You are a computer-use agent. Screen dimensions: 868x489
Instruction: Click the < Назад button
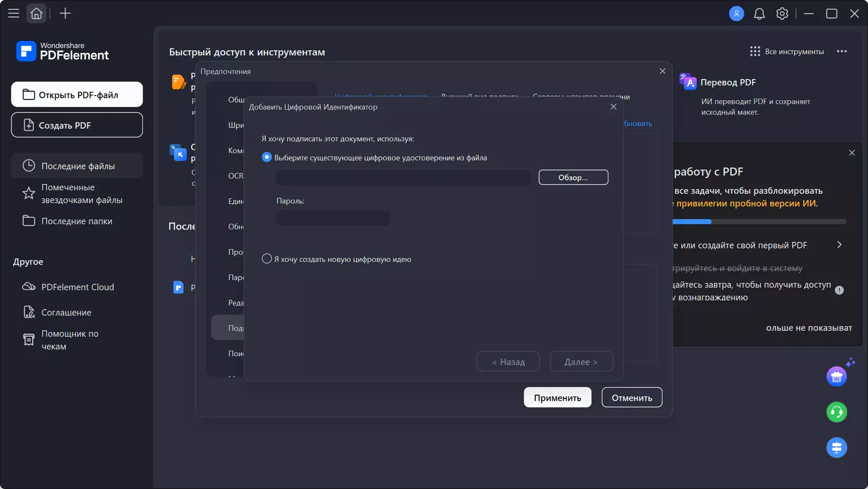(508, 361)
